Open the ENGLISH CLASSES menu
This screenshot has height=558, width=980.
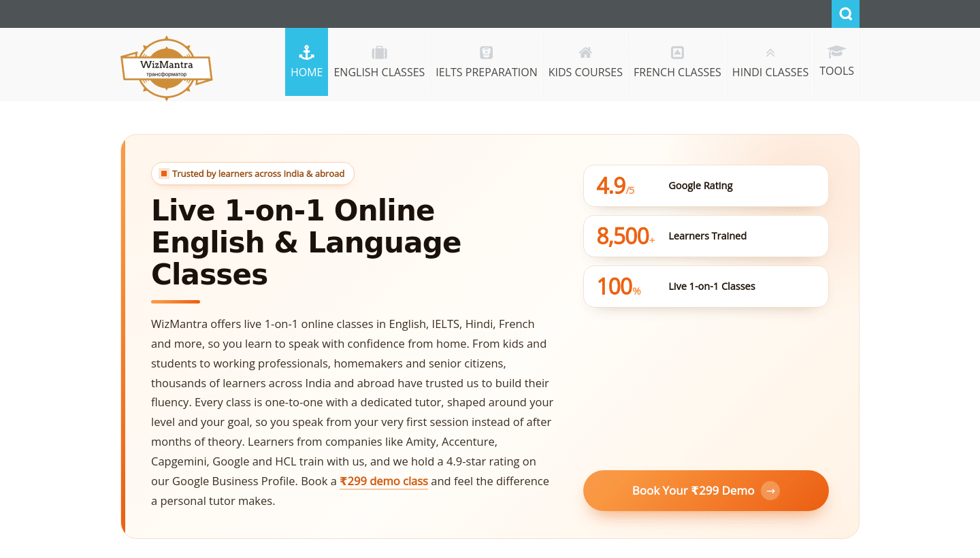click(x=379, y=62)
